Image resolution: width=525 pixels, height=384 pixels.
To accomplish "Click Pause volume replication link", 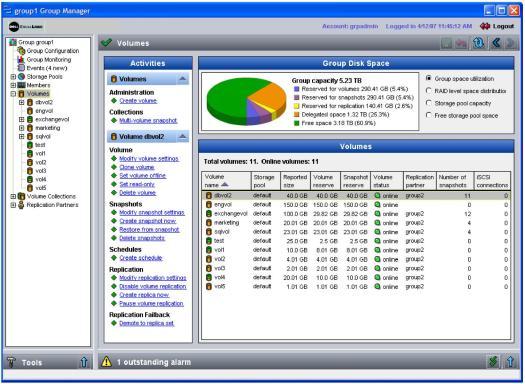I will [151, 303].
